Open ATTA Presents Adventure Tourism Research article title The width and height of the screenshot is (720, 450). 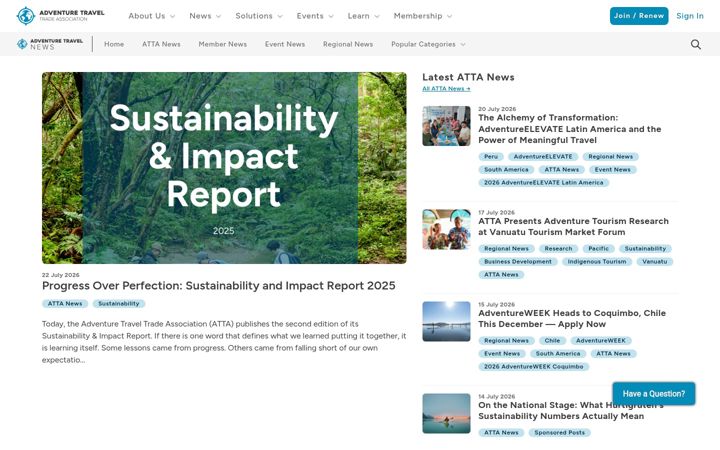coord(574,226)
